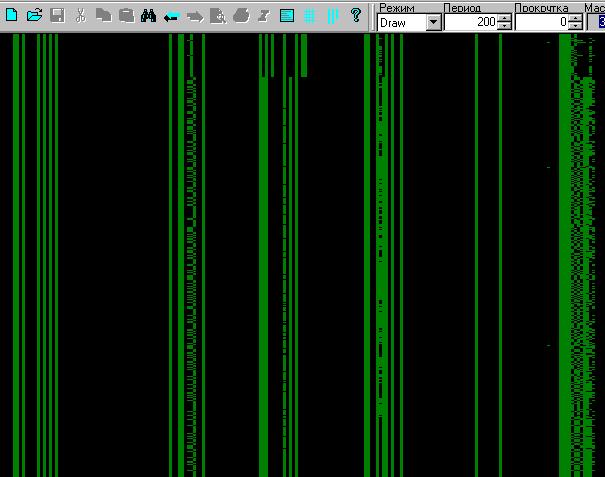
Task: Open a file using the folder icon
Action: 34,15
